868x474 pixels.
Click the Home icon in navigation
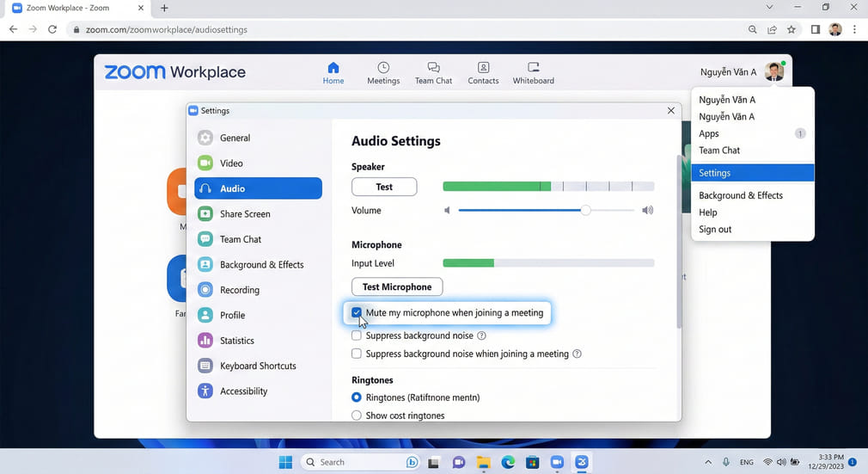click(x=333, y=68)
